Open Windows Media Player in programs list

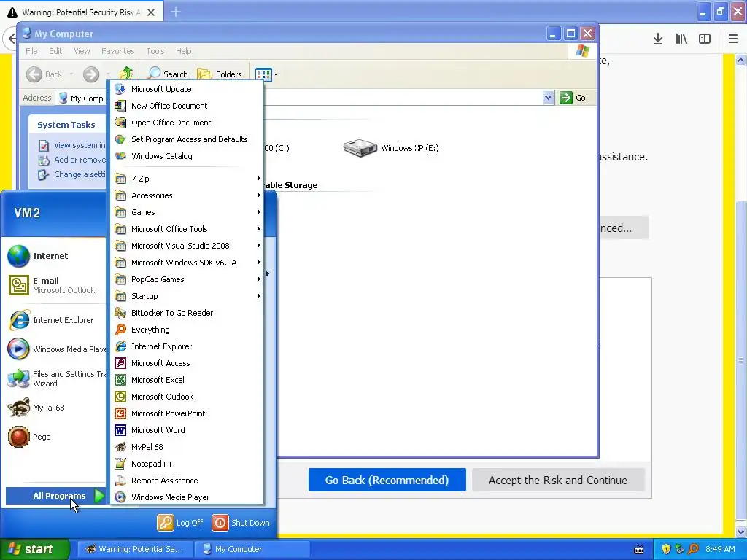187,497
